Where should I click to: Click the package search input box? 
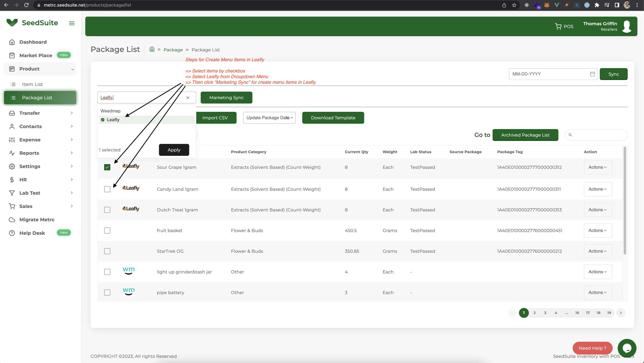coord(596,135)
